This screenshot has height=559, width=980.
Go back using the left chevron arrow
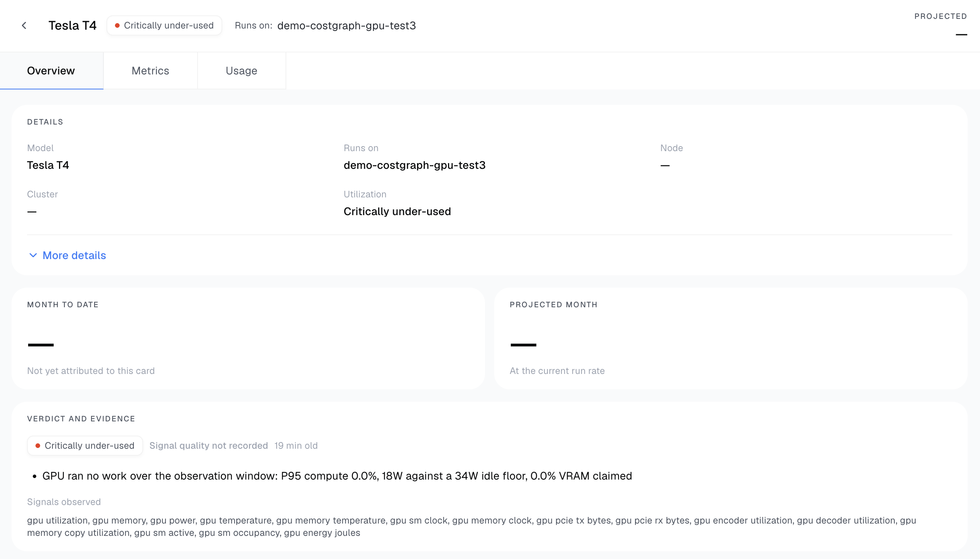[24, 25]
